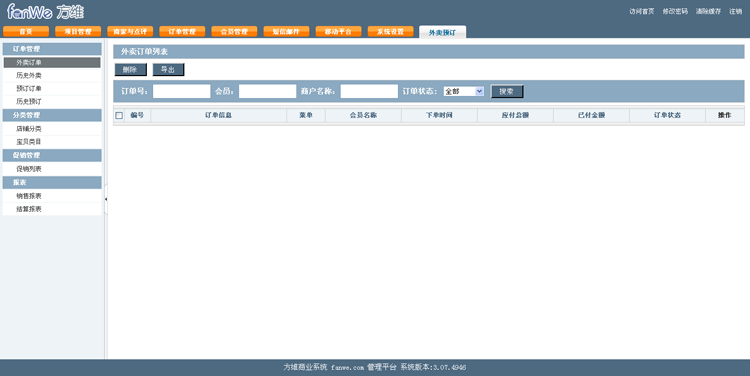
Task: Go to the 订单管理 top tab
Action: [182, 32]
